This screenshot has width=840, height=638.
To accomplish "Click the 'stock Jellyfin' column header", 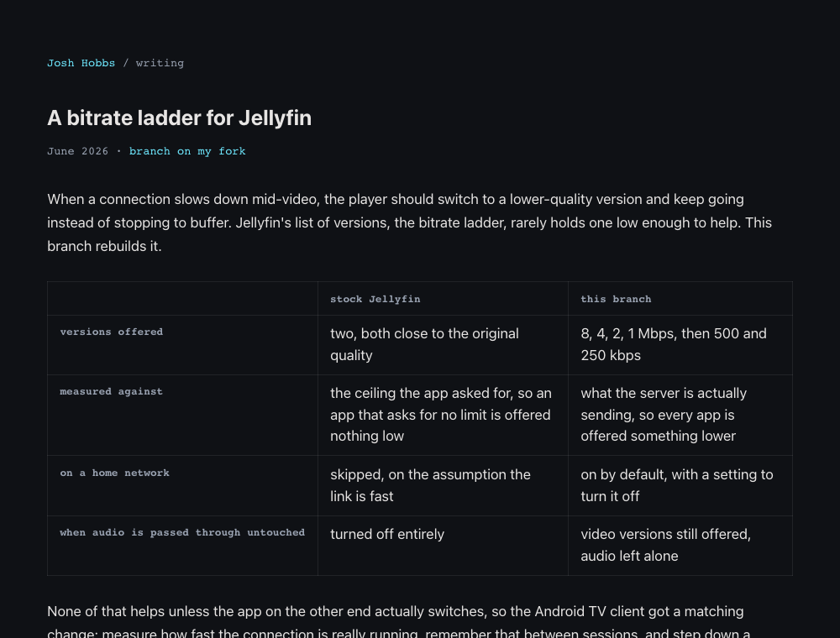I will pos(443,299).
